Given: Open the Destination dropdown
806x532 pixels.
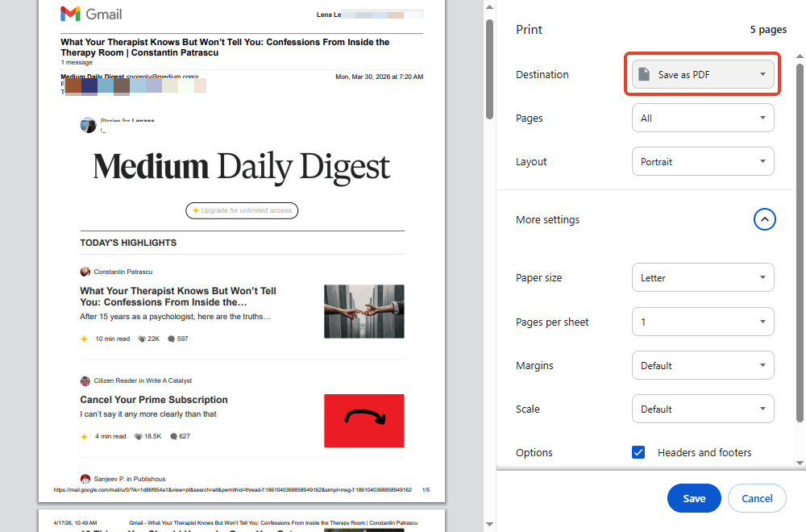Looking at the screenshot, I should [x=703, y=73].
